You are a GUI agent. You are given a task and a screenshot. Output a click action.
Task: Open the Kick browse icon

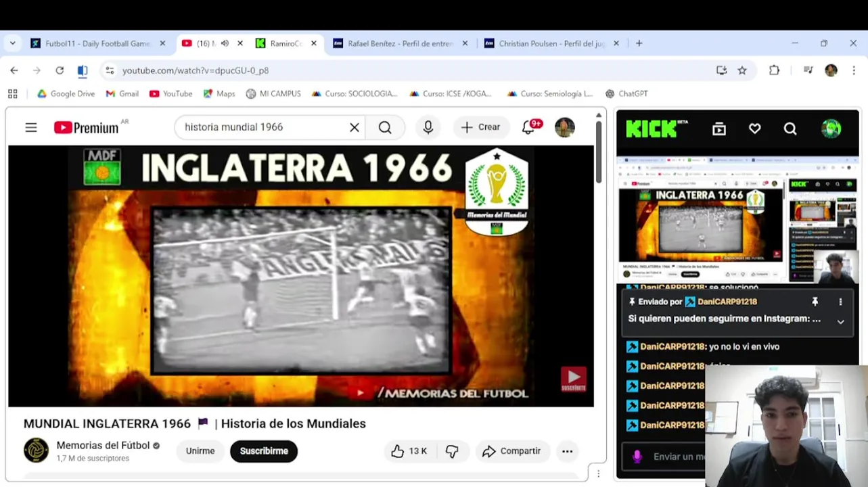pyautogui.click(x=719, y=129)
